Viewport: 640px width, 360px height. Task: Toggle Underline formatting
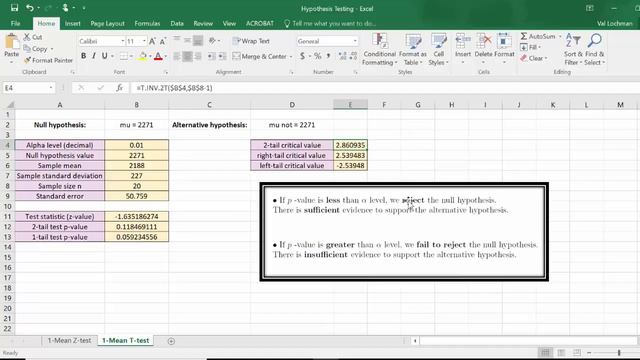coord(104,56)
